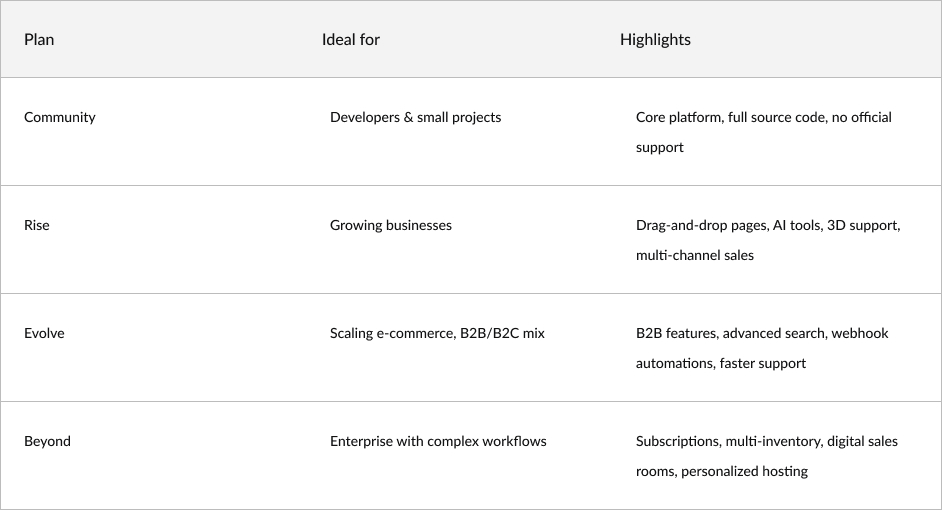Click the word support in Community highlights
942x510 pixels.
click(x=660, y=147)
